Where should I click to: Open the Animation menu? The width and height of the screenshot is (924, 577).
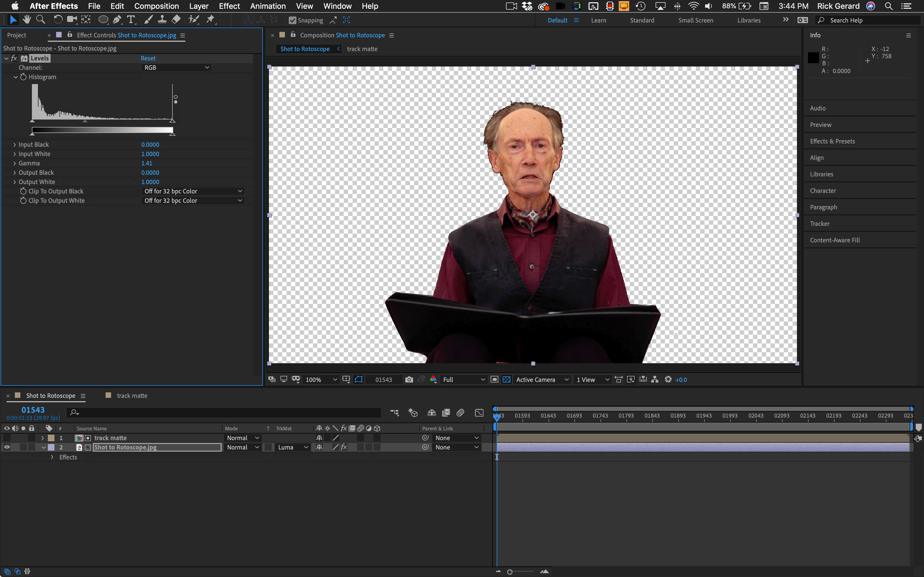268,6
